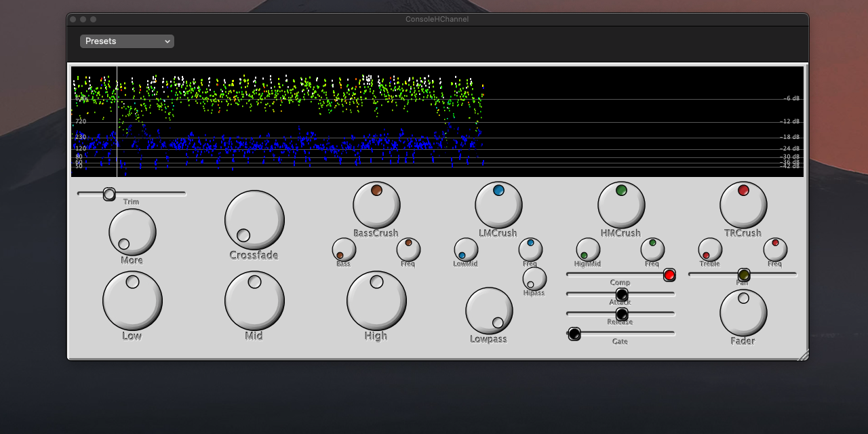This screenshot has height=434, width=868.
Task: Click the Low EQ knob
Action: [132, 301]
